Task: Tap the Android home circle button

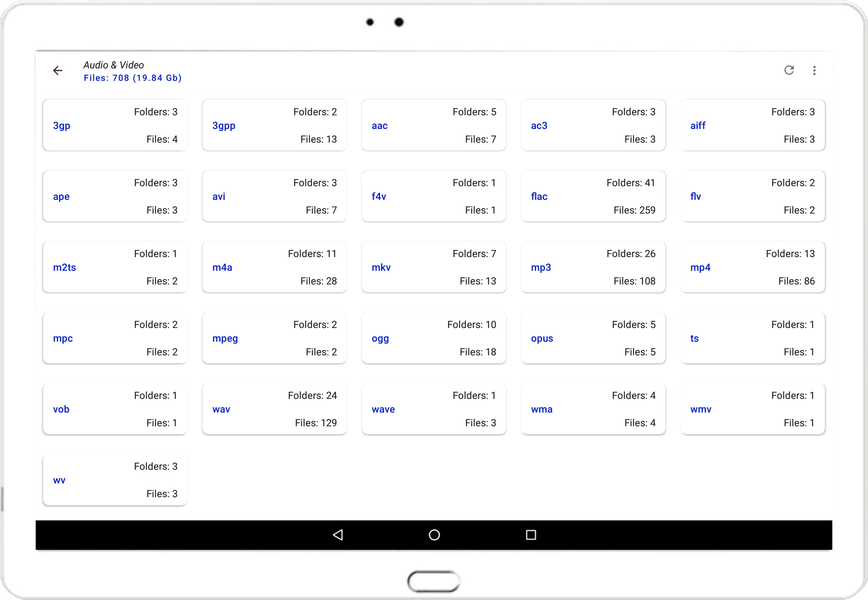Action: 434,535
